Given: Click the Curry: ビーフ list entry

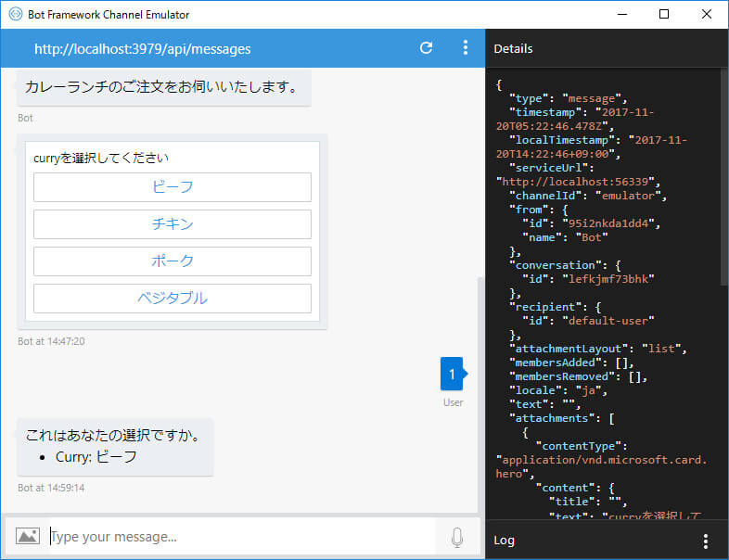Looking at the screenshot, I should [x=96, y=457].
